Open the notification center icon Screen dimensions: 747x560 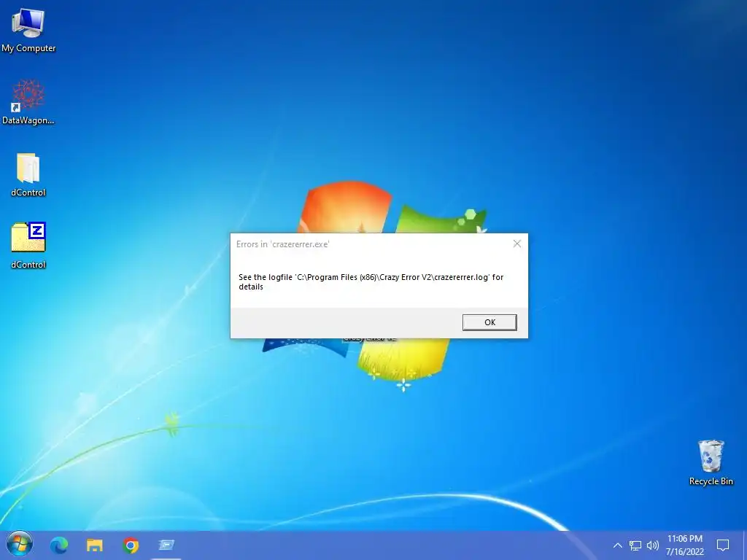pyautogui.click(x=723, y=545)
